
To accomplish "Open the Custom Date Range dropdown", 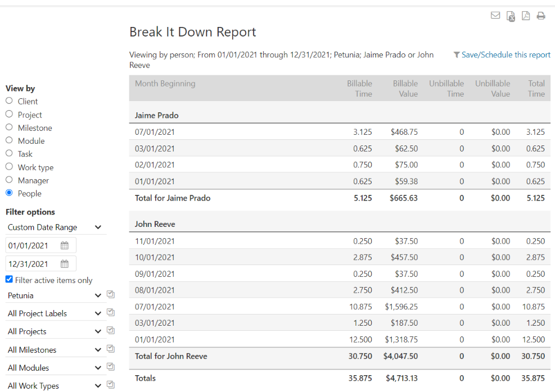I will pos(55,227).
